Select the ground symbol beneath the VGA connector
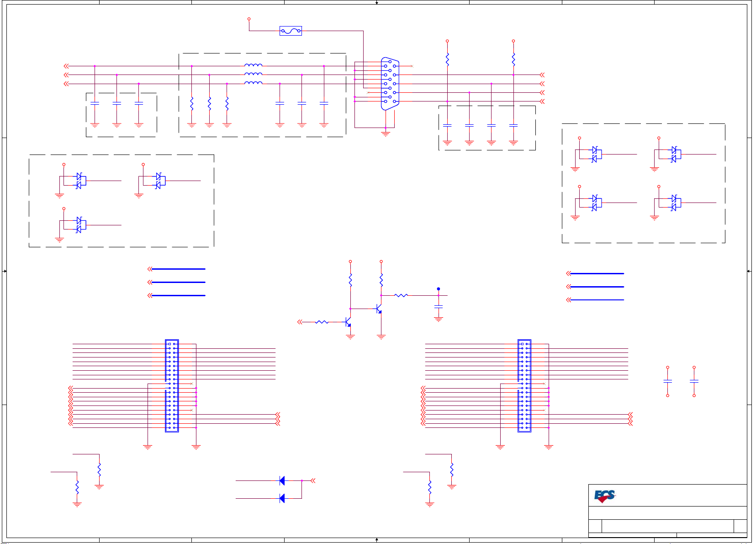 coord(386,134)
